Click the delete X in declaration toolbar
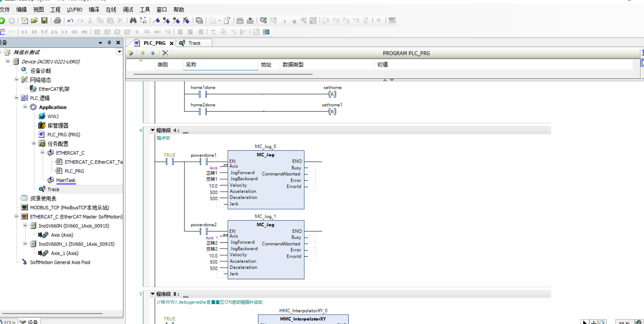The width and height of the screenshot is (644, 324). click(x=165, y=53)
